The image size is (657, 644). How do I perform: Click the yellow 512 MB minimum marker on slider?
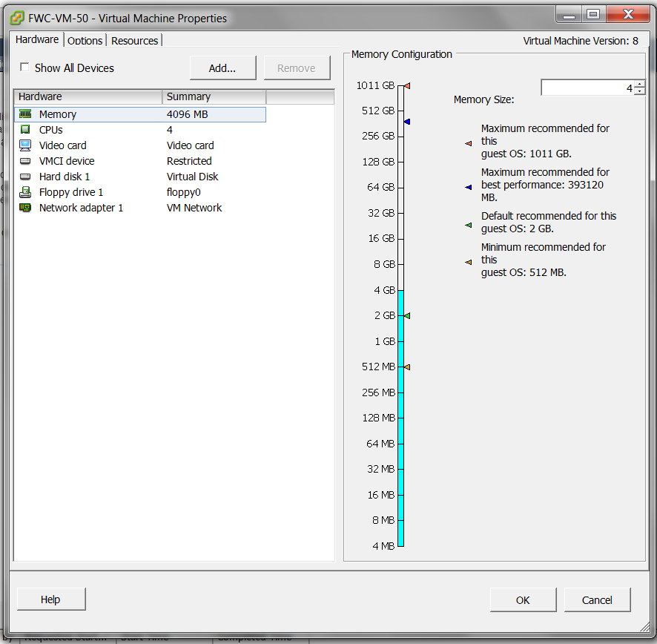click(407, 367)
